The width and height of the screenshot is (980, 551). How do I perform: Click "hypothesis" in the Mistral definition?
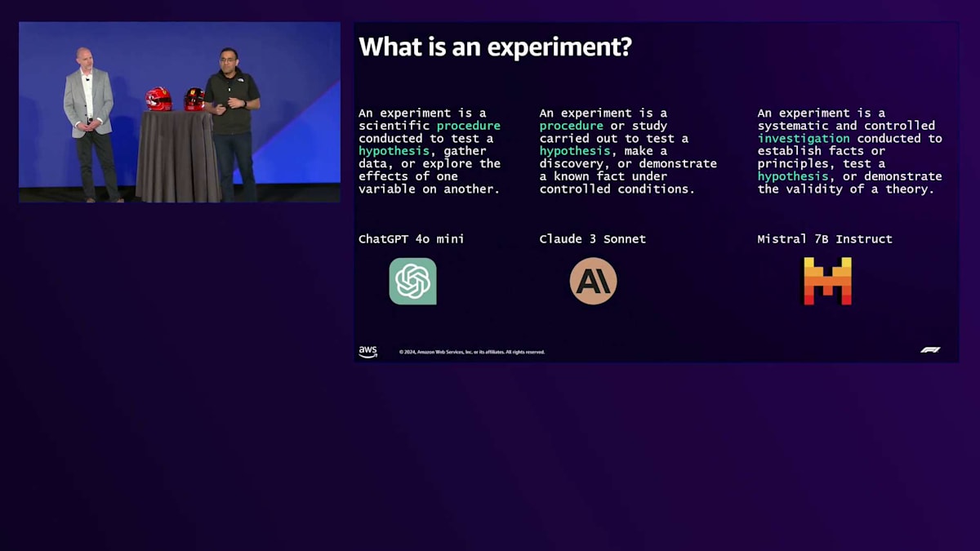click(792, 176)
